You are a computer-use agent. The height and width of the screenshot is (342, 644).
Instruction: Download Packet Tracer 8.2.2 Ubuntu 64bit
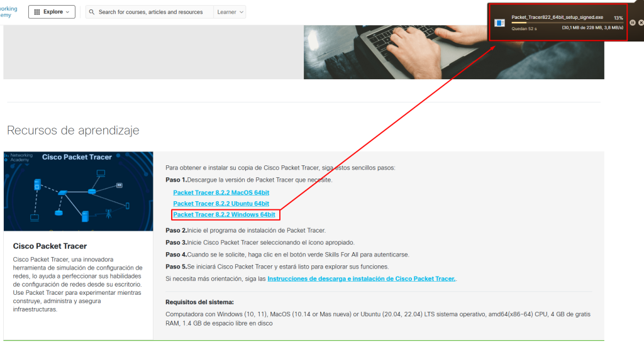coord(221,204)
